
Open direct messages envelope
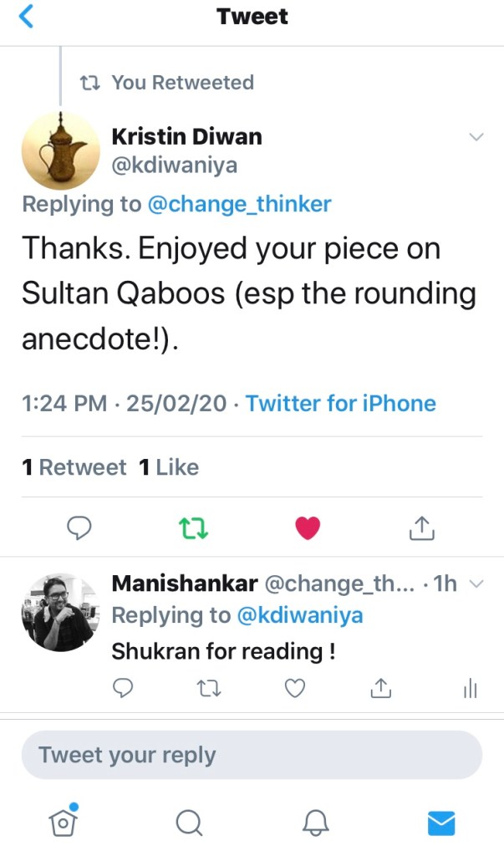click(440, 823)
